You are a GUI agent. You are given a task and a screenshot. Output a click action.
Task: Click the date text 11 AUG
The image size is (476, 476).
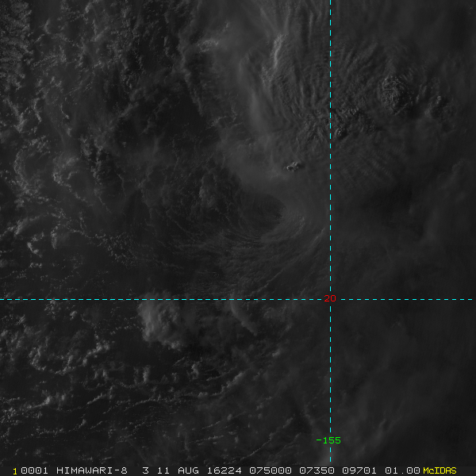[178, 470]
